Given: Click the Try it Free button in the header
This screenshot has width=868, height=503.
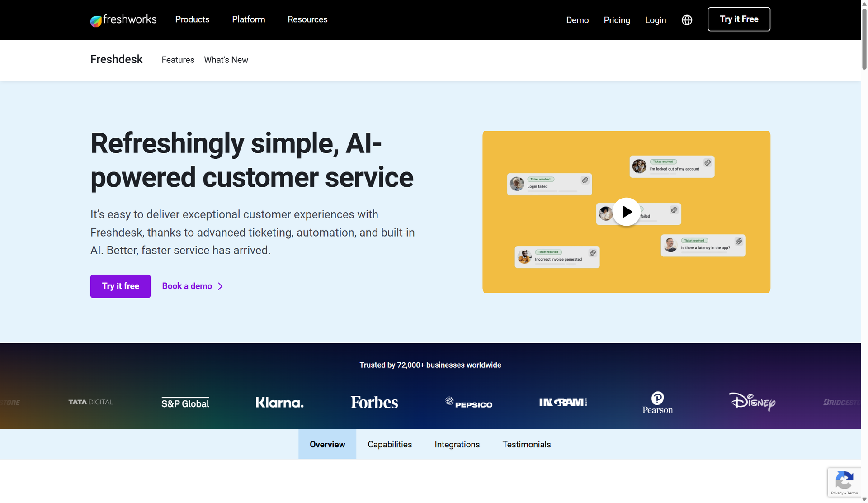Looking at the screenshot, I should click(739, 19).
